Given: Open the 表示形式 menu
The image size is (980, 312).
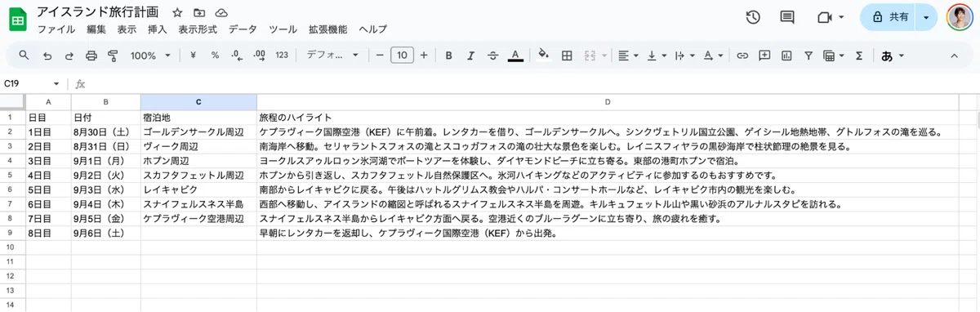Looking at the screenshot, I should click(198, 29).
